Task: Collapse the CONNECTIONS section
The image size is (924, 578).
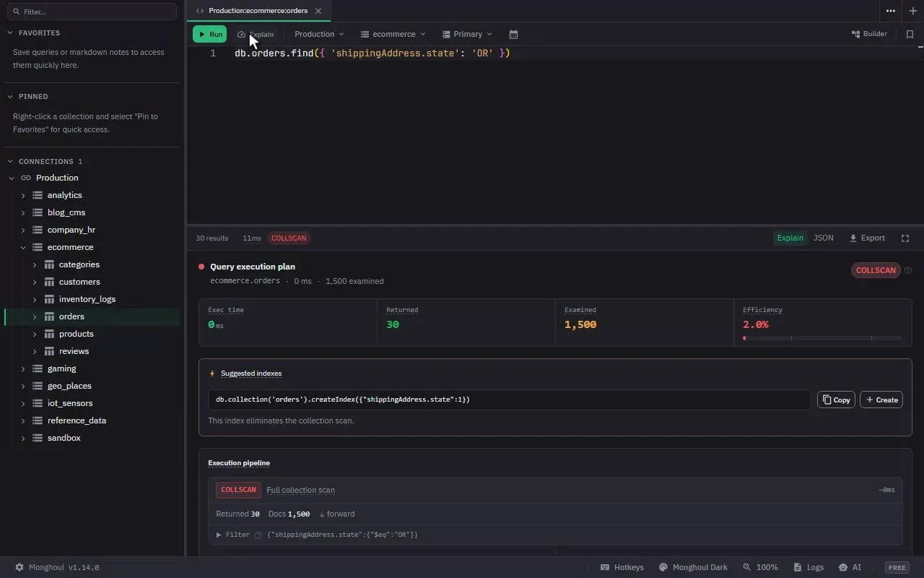Action: [x=11, y=162]
